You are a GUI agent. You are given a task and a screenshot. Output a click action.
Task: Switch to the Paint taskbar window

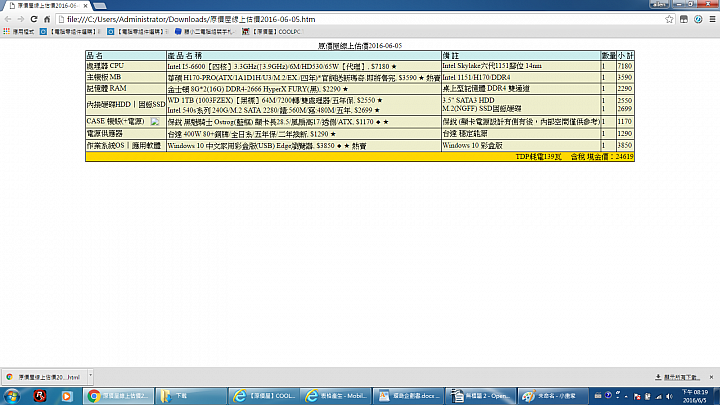pyautogui.click(x=553, y=396)
